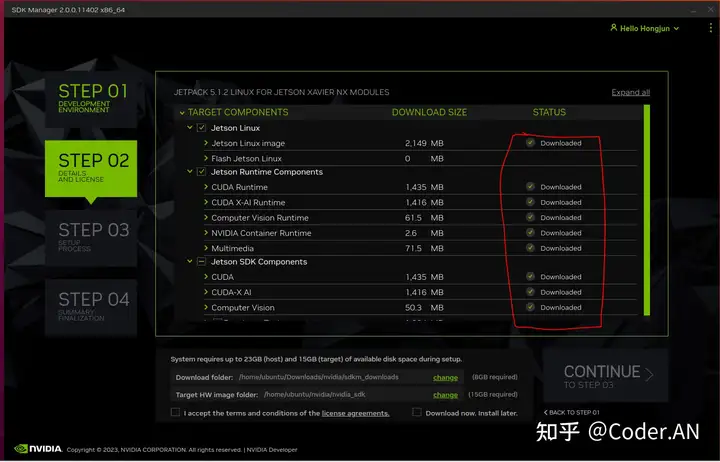Viewport: 720px width, 462px height.
Task: Click CUDA Runtime downloaded status icon
Action: coord(530,187)
